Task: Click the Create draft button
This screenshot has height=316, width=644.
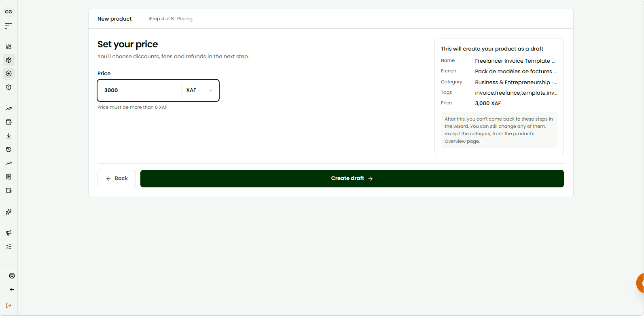Action: coord(352,178)
